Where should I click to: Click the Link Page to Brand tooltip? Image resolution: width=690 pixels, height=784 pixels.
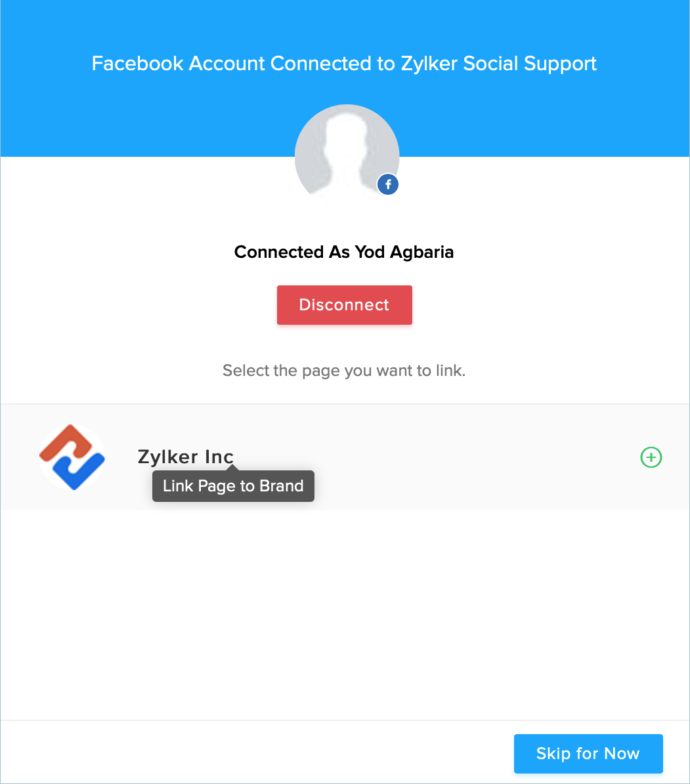(x=233, y=486)
